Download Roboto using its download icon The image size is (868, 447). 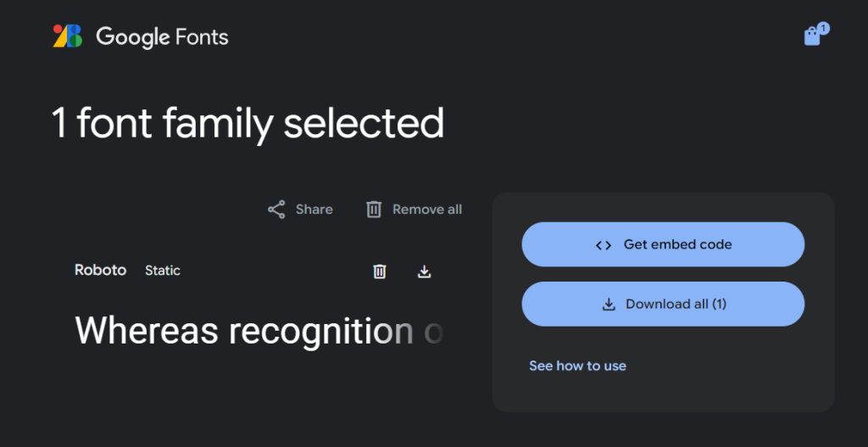(x=424, y=271)
